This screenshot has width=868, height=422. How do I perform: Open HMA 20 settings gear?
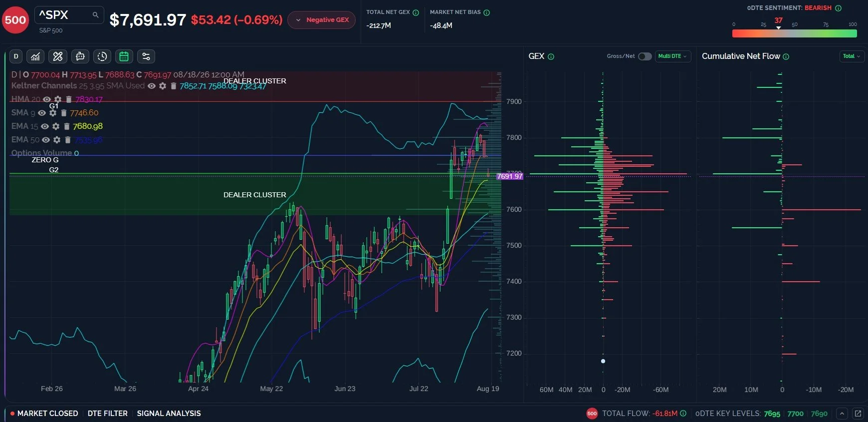tap(58, 99)
